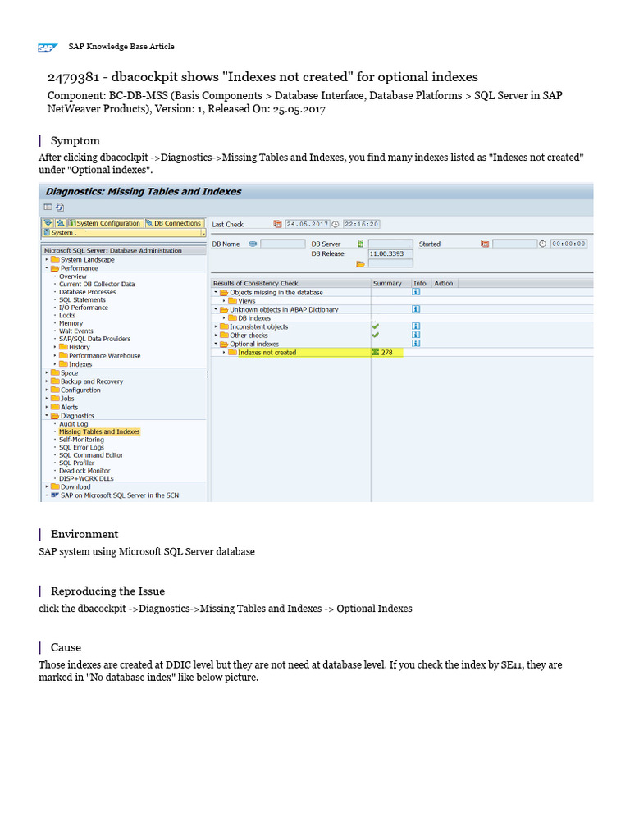Screen dimensions: 630x840
Task: Select the System field selector row
Action: pos(124,232)
